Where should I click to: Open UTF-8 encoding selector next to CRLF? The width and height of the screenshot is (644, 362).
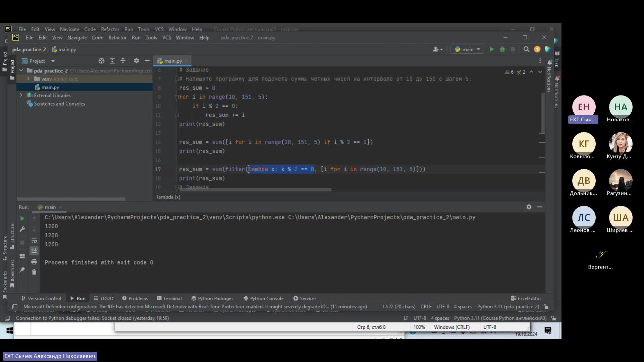click(x=443, y=306)
